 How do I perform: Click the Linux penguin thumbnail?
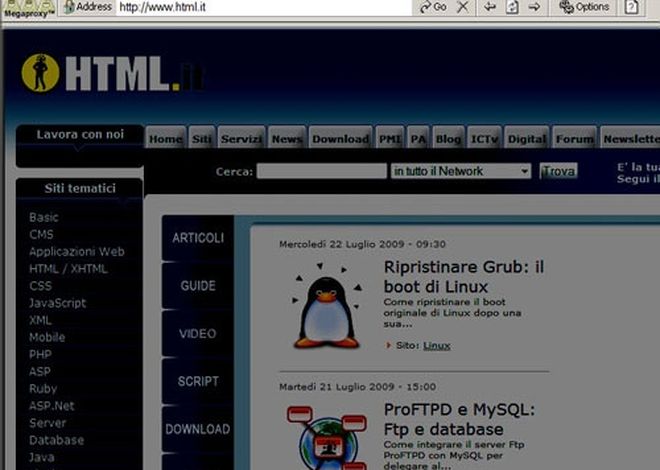point(326,306)
